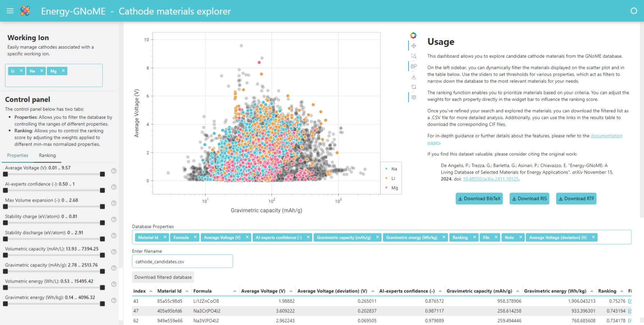644x325 pixels.
Task: Open the Bokeh logo on plot toolbar
Action: click(413, 35)
